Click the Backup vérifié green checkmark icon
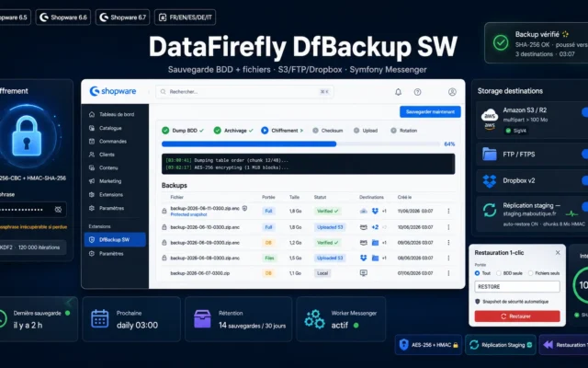 tap(501, 42)
